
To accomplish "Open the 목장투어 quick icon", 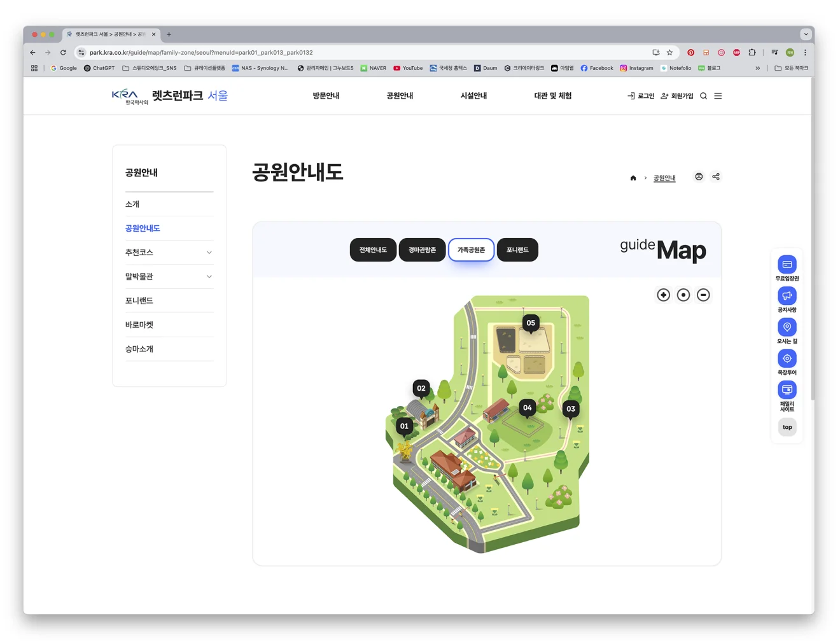I will point(787,358).
